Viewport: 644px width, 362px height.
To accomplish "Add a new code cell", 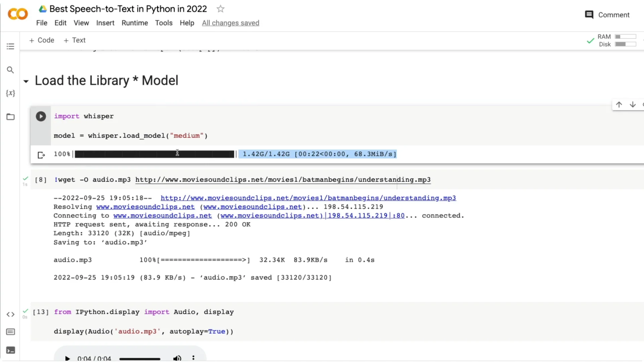I will point(42,40).
